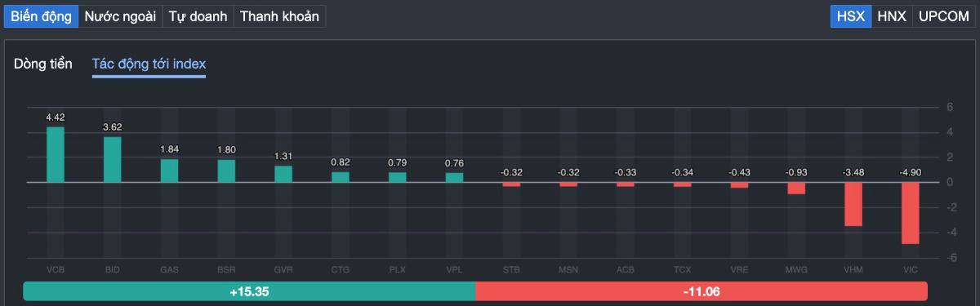Click the TCX ticker label
Viewport: 980px width, 306px height.
[x=683, y=269]
